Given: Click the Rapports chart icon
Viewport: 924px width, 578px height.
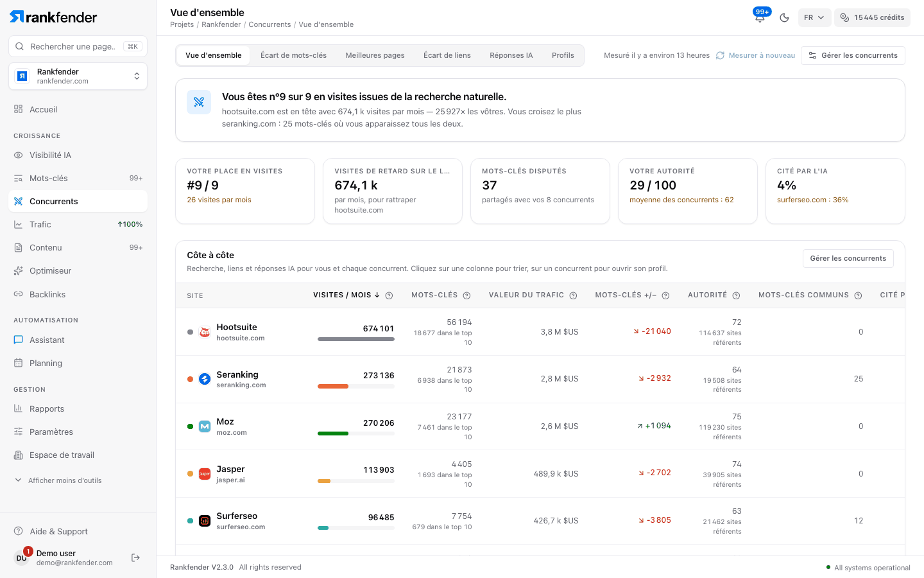Looking at the screenshot, I should [19, 408].
